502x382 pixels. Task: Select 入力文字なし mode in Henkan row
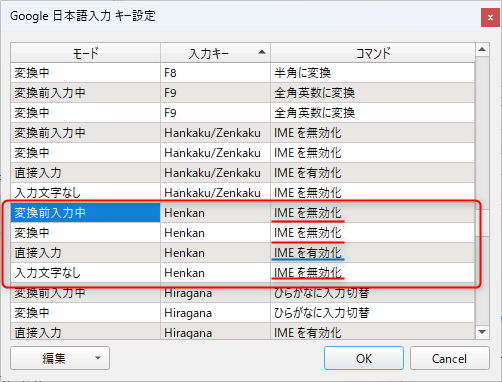[86, 273]
